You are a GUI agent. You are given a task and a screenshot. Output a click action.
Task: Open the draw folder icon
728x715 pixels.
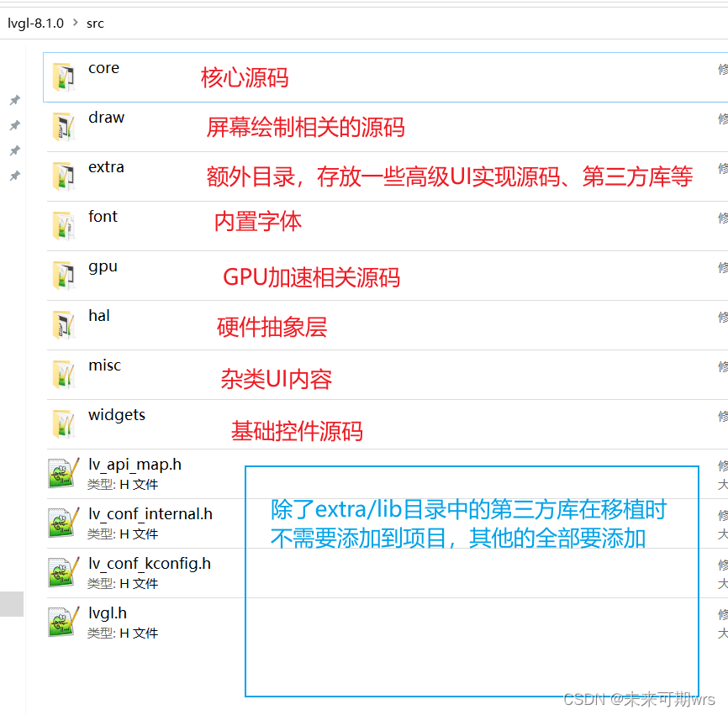pos(64,127)
